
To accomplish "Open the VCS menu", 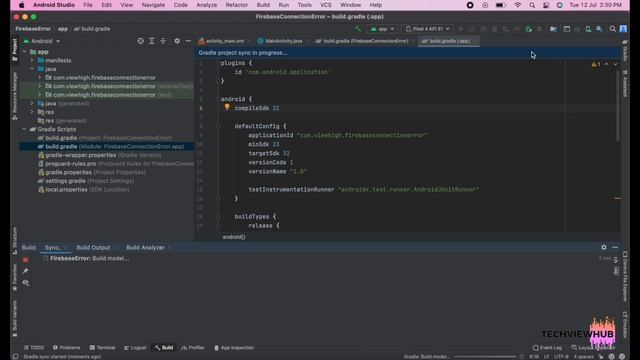I will click(x=326, y=5).
